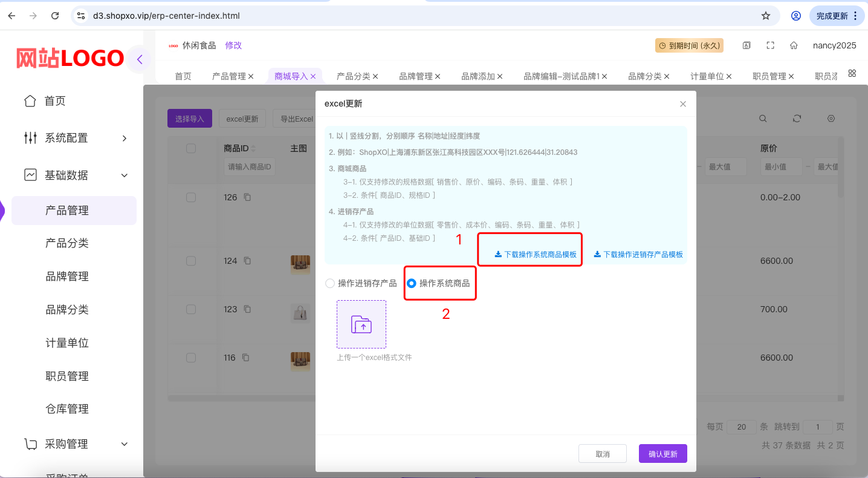Image resolution: width=868 pixels, height=478 pixels.
Task: Check the row checkbox for product 126
Action: pyautogui.click(x=191, y=197)
